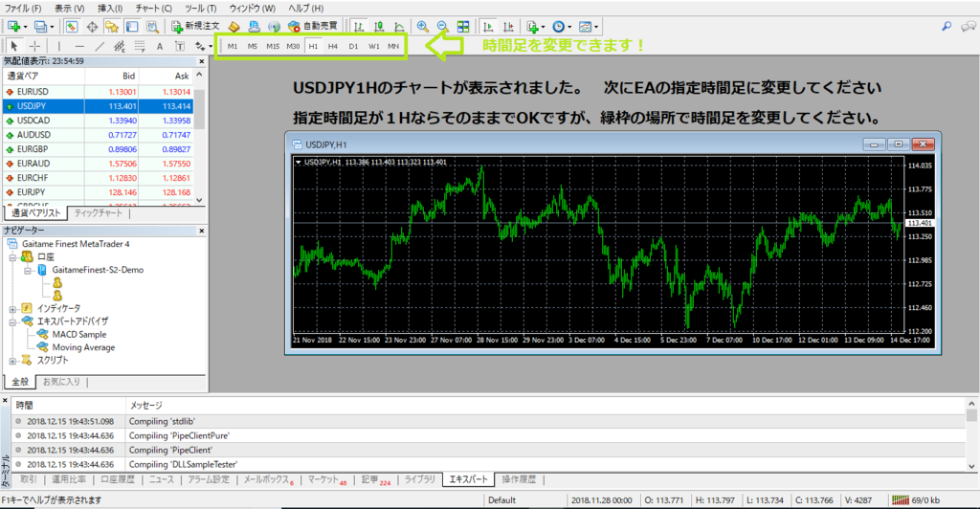Draw a vertical line tool
The height and width of the screenshot is (509, 980).
(x=58, y=46)
